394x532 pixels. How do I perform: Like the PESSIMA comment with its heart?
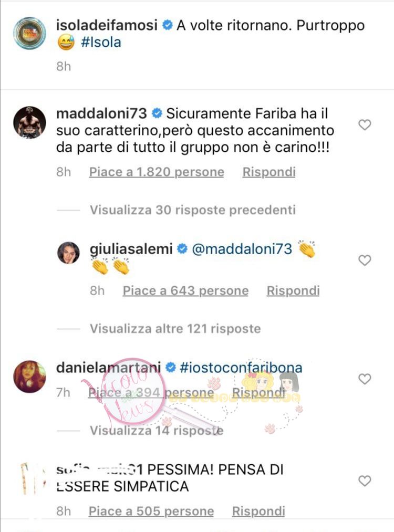click(x=365, y=481)
